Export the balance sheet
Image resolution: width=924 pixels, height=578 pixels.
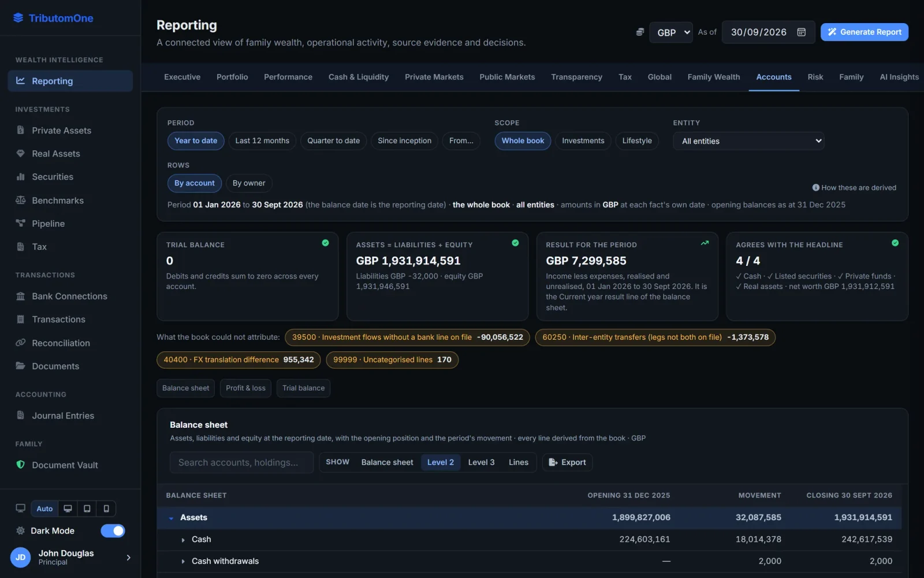pos(567,462)
